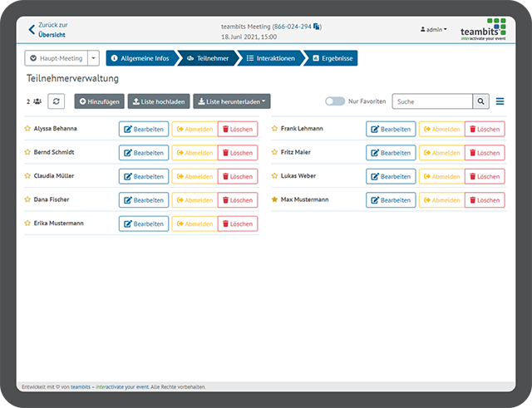Edit Max Mustermann via Bearbeiten
Screen dimensions: 532x408
coord(391,200)
